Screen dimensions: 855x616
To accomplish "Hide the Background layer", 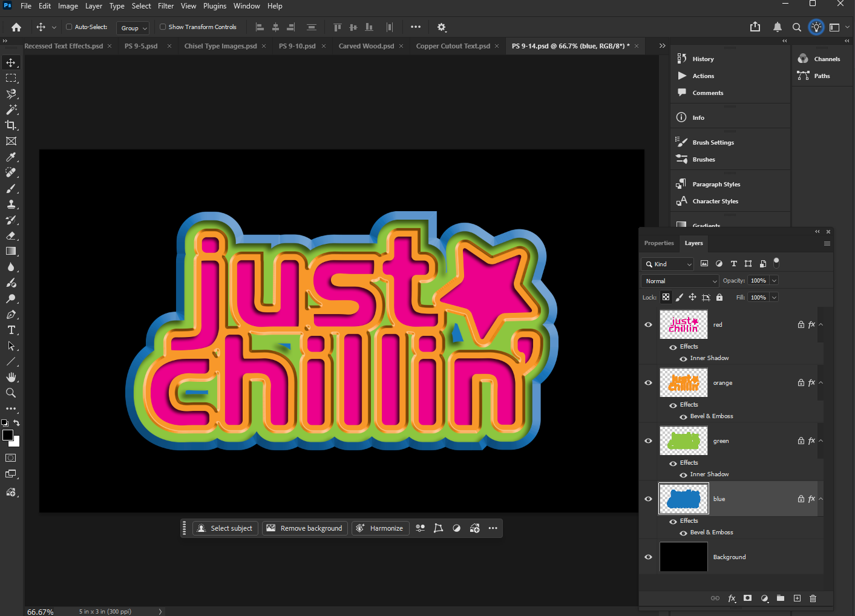I will click(x=648, y=557).
